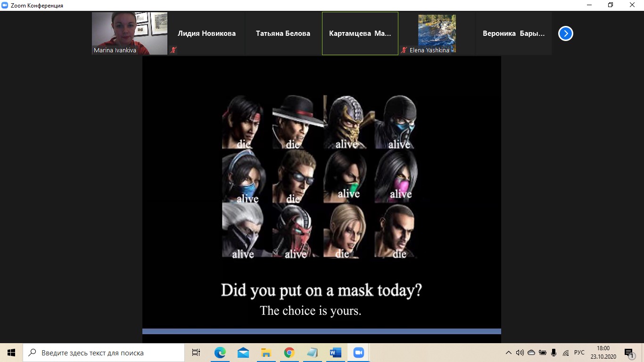Expand hidden system tray icons
The height and width of the screenshot is (362, 644).
tap(508, 353)
